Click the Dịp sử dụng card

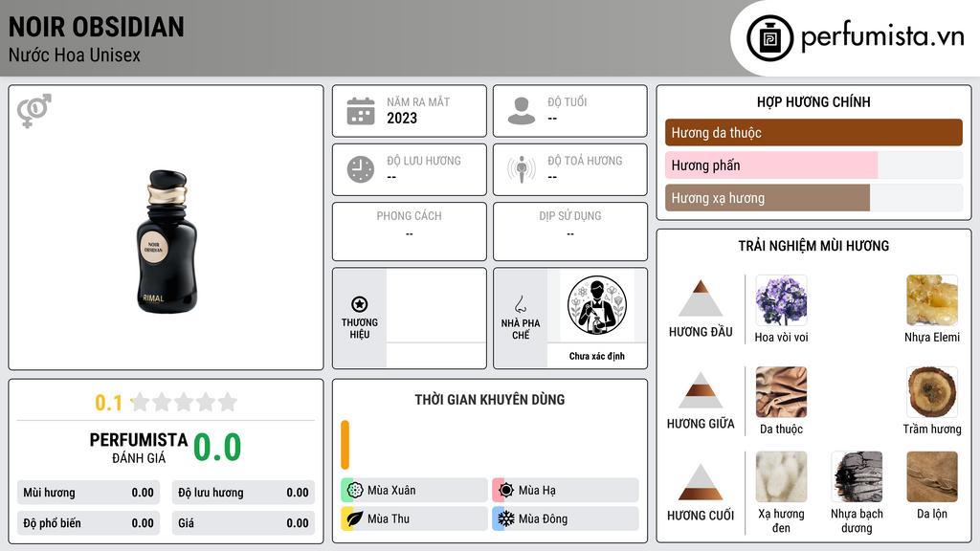(570, 231)
